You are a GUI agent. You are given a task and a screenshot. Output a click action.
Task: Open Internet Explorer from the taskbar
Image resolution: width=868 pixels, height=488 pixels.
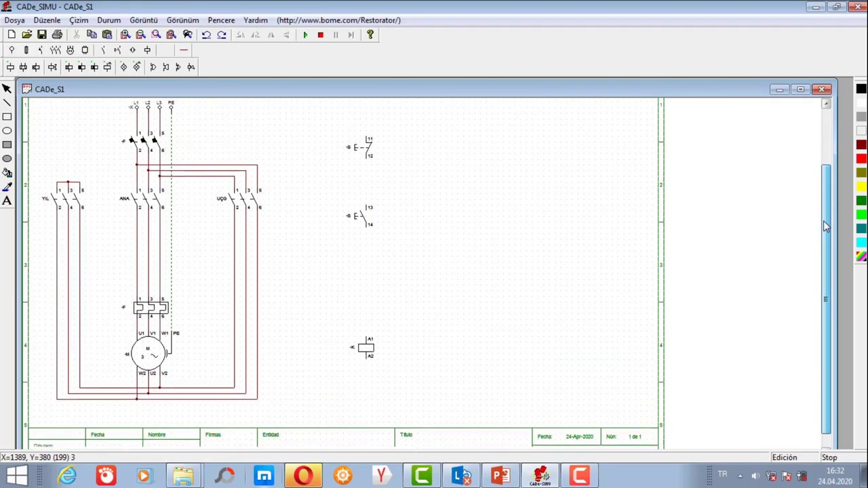67,476
